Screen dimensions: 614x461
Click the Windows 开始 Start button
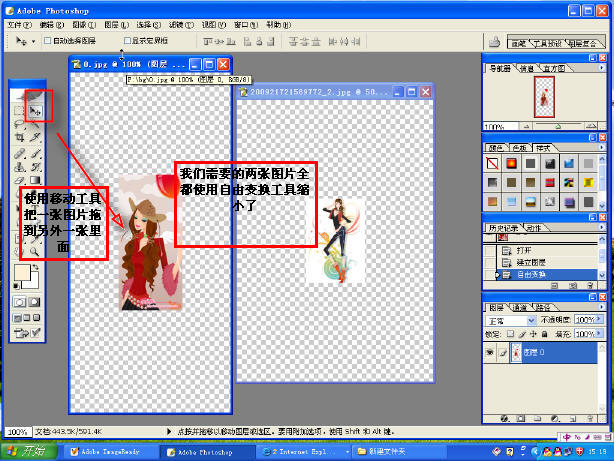(29, 451)
